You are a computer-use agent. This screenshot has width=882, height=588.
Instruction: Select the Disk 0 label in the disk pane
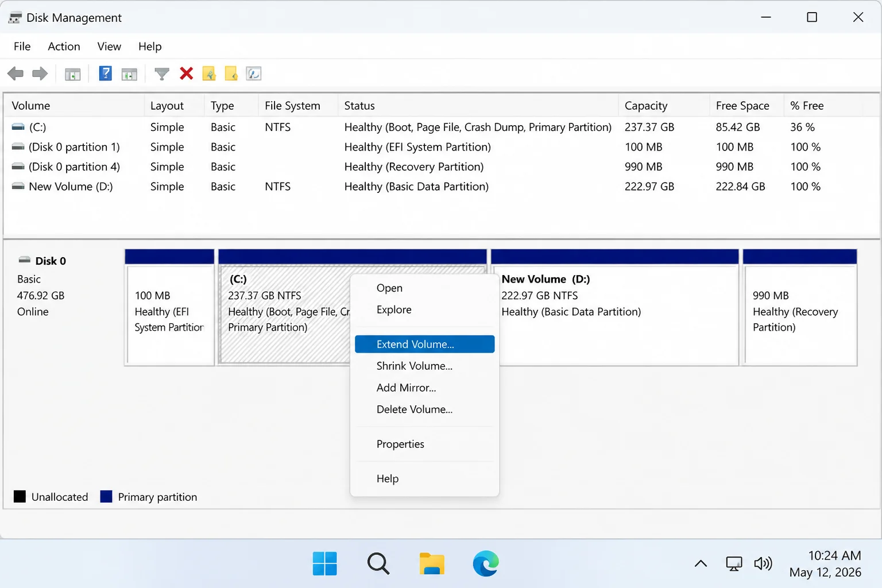pyautogui.click(x=51, y=261)
